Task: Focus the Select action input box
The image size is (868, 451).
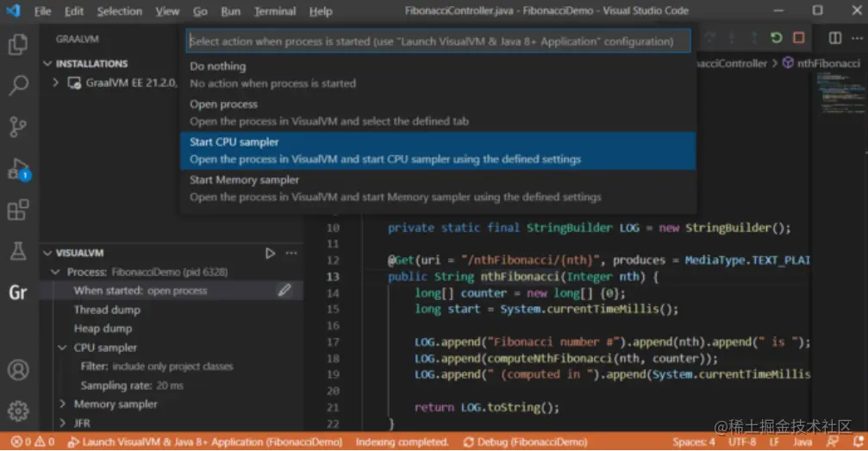Action: click(438, 41)
